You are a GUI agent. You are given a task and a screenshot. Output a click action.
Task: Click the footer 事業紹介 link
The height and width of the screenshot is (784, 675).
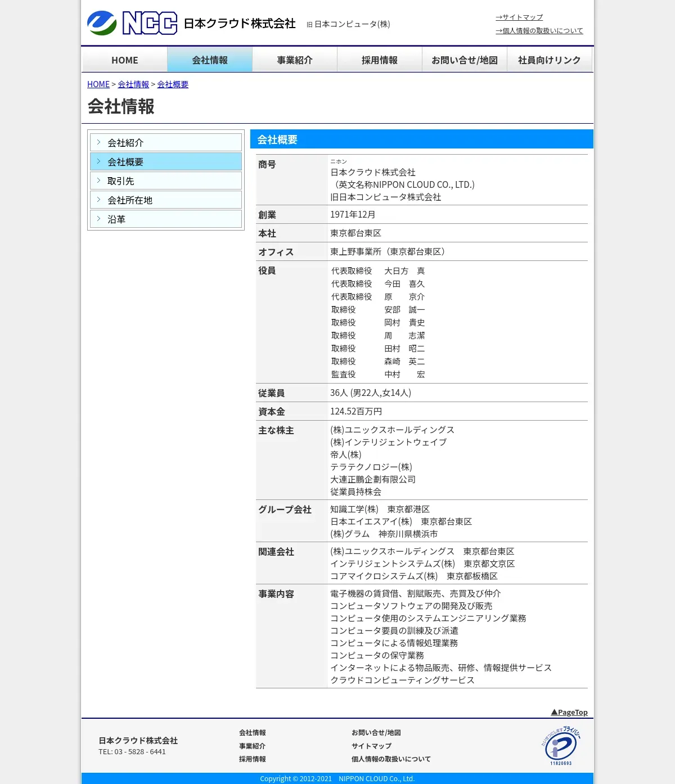point(253,746)
